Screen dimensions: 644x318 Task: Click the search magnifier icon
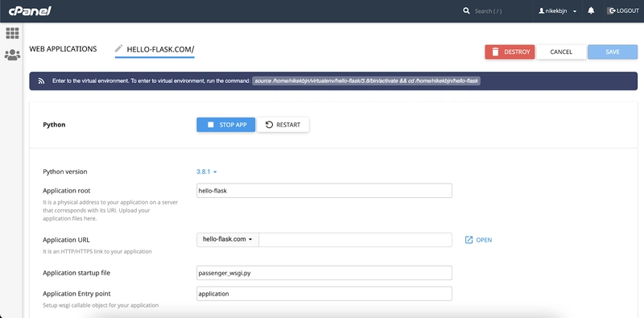tap(466, 10)
